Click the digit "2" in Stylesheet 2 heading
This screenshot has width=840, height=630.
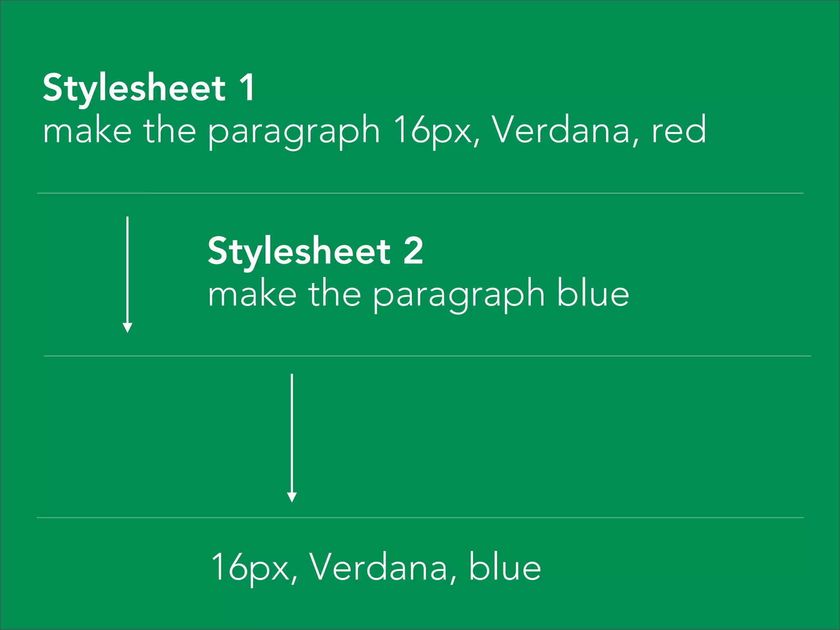(x=413, y=251)
